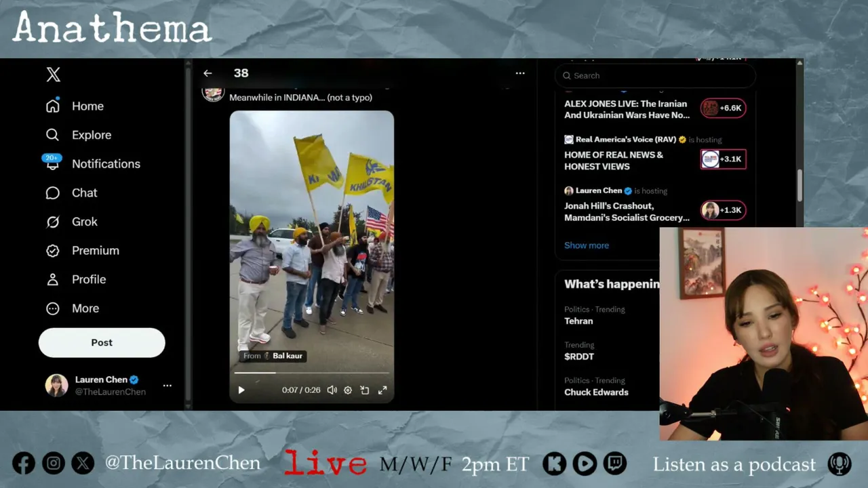Select the Notifications menu item

pyautogui.click(x=106, y=164)
